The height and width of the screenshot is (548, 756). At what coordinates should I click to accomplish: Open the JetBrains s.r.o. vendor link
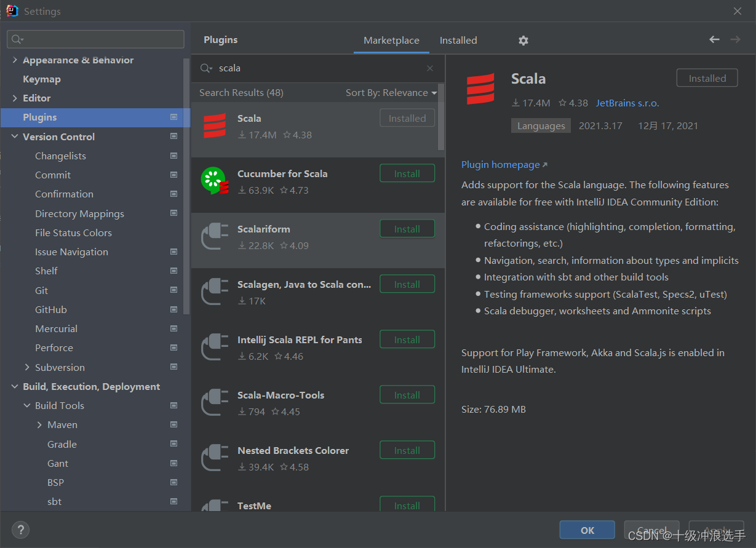[627, 103]
